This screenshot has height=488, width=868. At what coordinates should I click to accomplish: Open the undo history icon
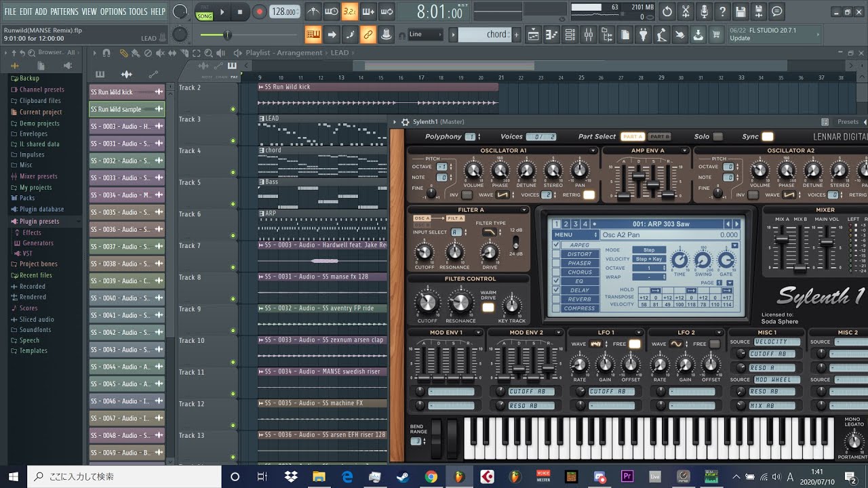pos(667,12)
